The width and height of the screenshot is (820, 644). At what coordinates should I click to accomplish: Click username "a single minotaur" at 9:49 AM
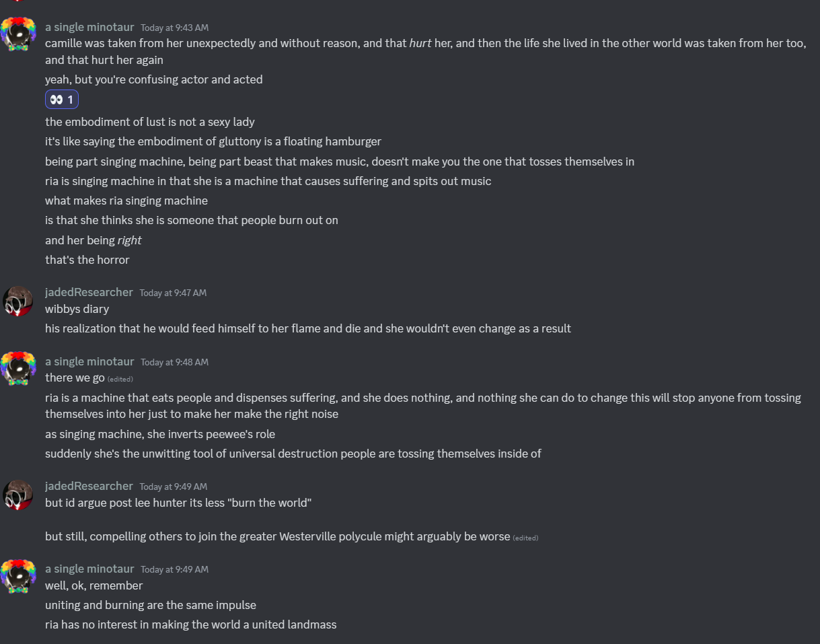[x=89, y=569]
